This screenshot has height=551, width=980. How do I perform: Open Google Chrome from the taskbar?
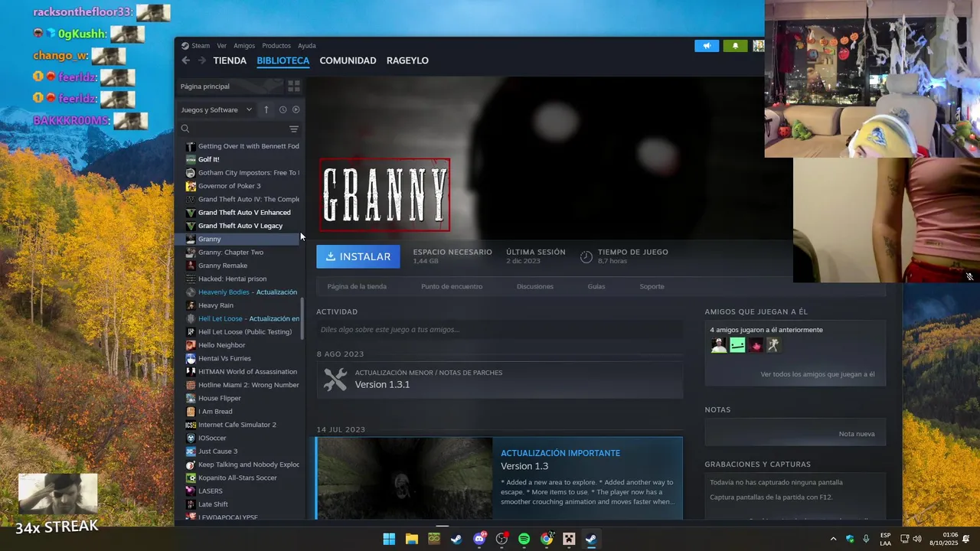547,539
